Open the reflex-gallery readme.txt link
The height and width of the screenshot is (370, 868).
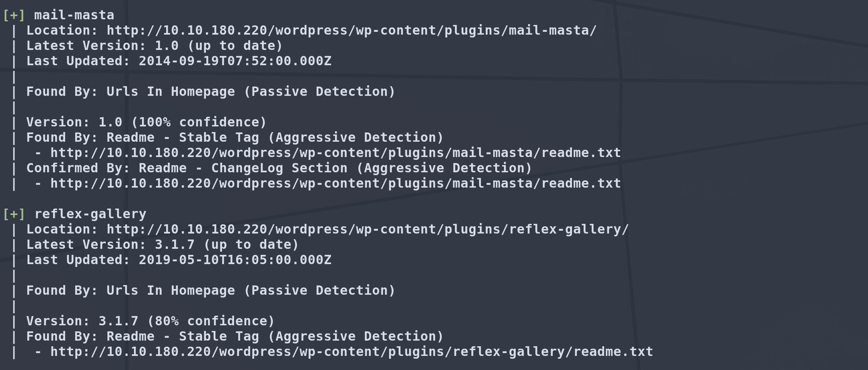point(351,352)
